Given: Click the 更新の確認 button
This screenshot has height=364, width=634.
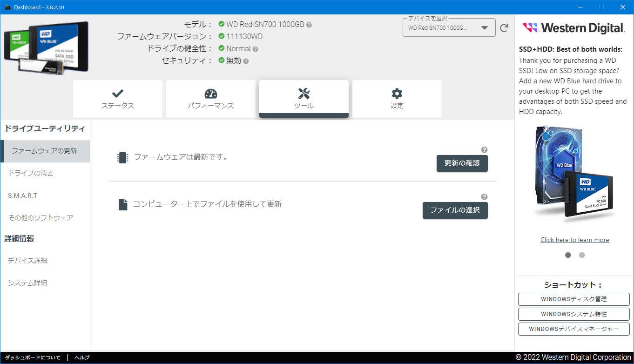Looking at the screenshot, I should (462, 163).
